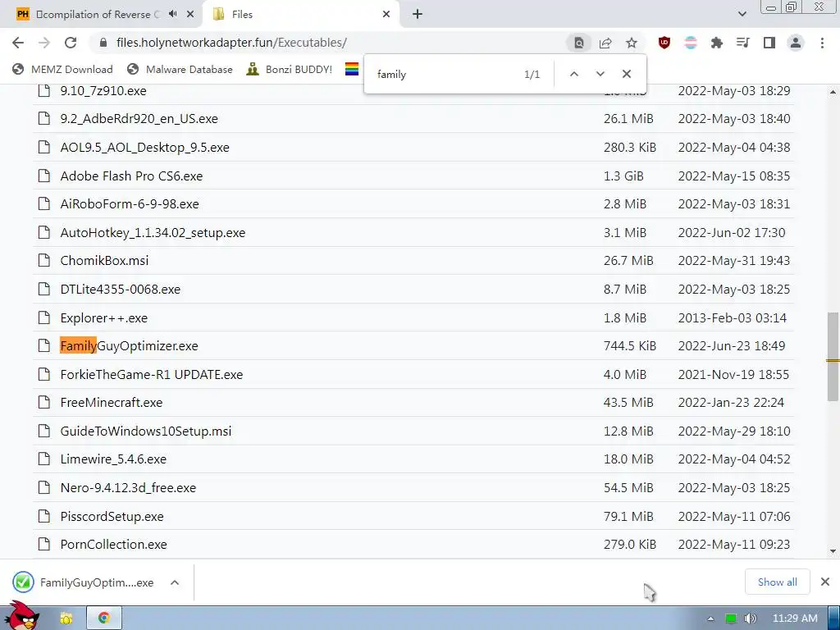Click ChomikBox.msi file link
This screenshot has height=630, width=840.
104,261
